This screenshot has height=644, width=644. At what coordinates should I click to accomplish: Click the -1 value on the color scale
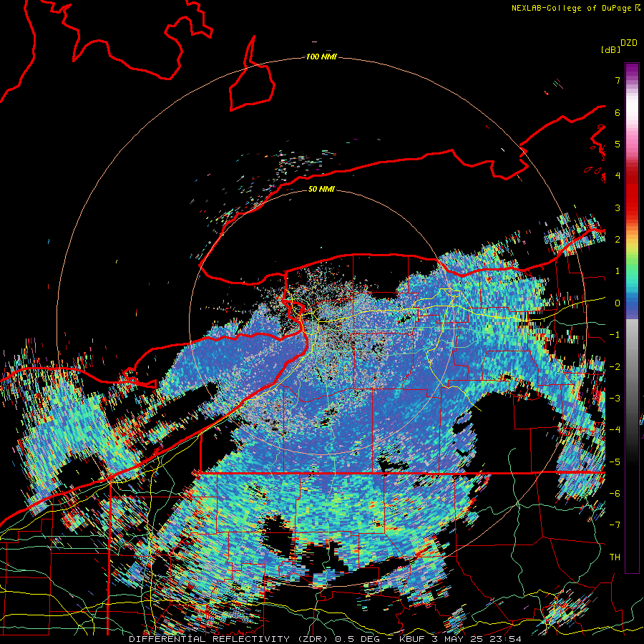click(615, 335)
